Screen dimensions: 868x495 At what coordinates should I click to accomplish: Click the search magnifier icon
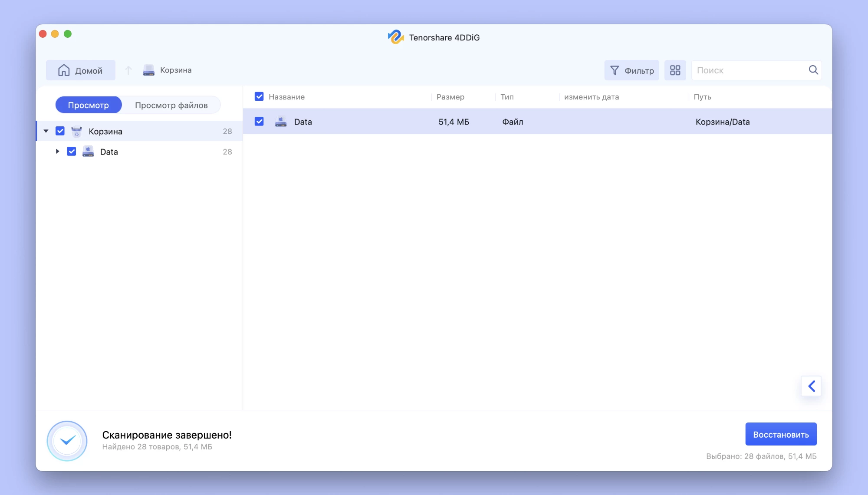[813, 70]
